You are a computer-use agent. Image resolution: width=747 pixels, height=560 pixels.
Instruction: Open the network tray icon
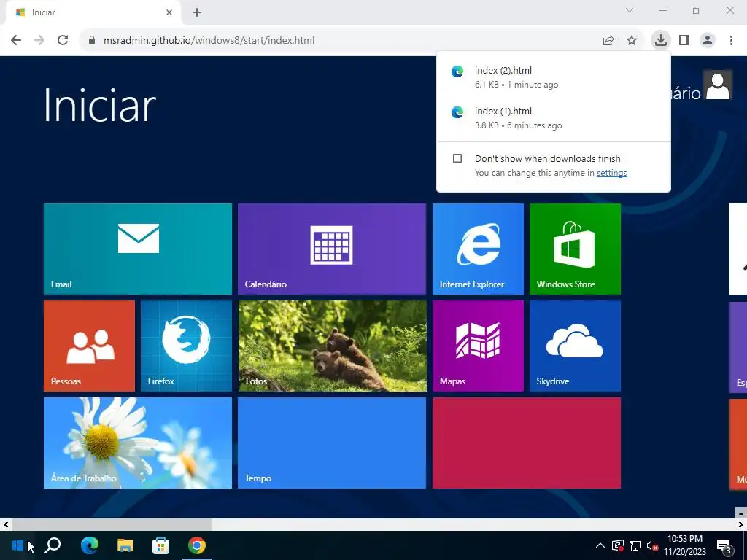point(635,545)
